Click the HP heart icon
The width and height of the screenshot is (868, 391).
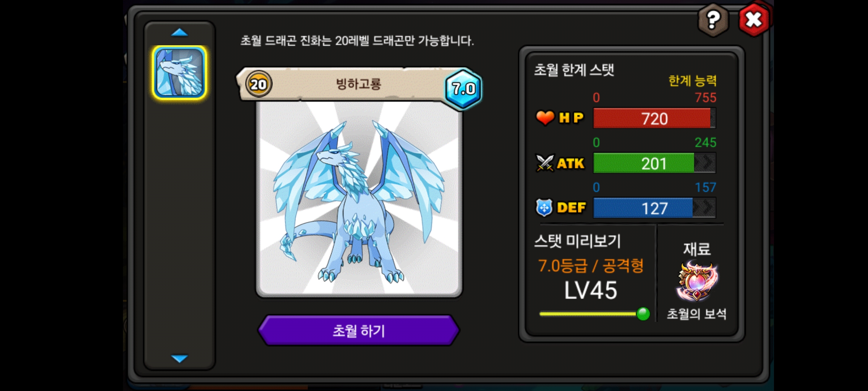(x=545, y=118)
